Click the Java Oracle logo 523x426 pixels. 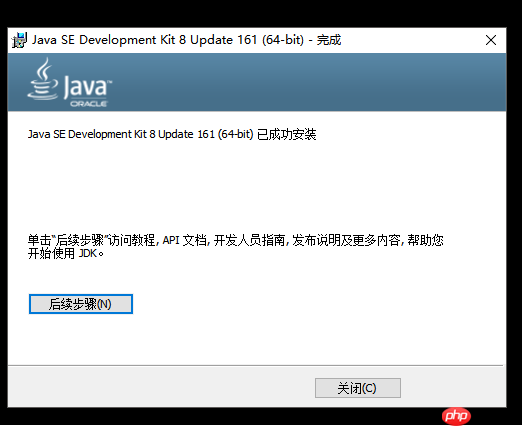70,82
